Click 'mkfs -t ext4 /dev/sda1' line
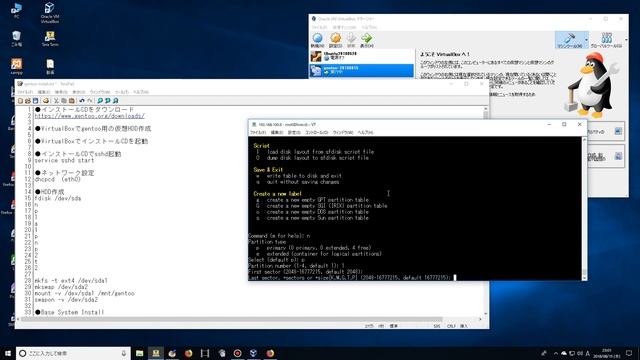Viewport: 640px width, 360px height. (71, 281)
